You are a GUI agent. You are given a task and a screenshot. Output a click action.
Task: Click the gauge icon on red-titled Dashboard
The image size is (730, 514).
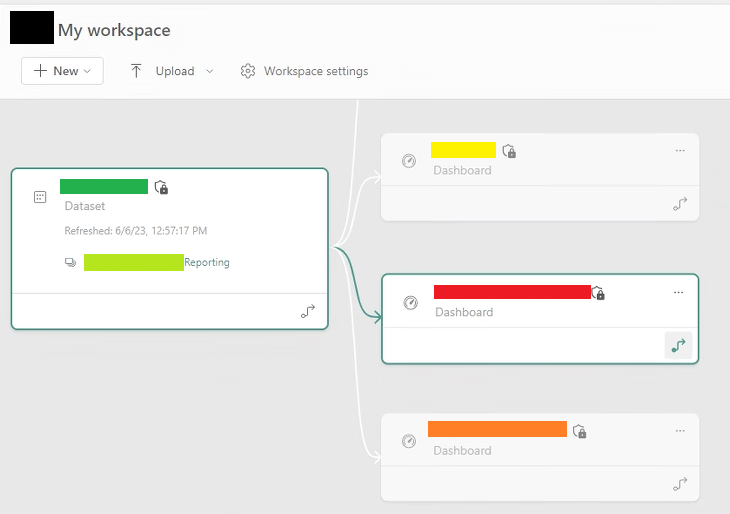click(x=411, y=303)
